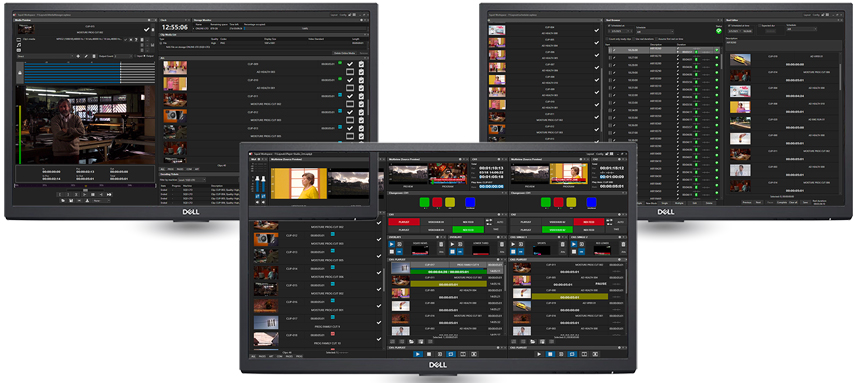The height and width of the screenshot is (383, 857).
Task: Click the clipboard icon on first clip row
Action: [x=361, y=64]
